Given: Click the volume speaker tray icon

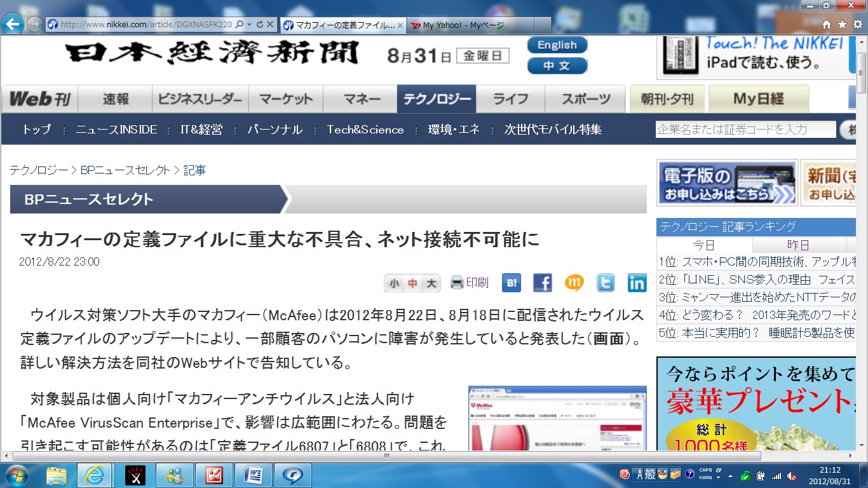Looking at the screenshot, I should pos(792,475).
